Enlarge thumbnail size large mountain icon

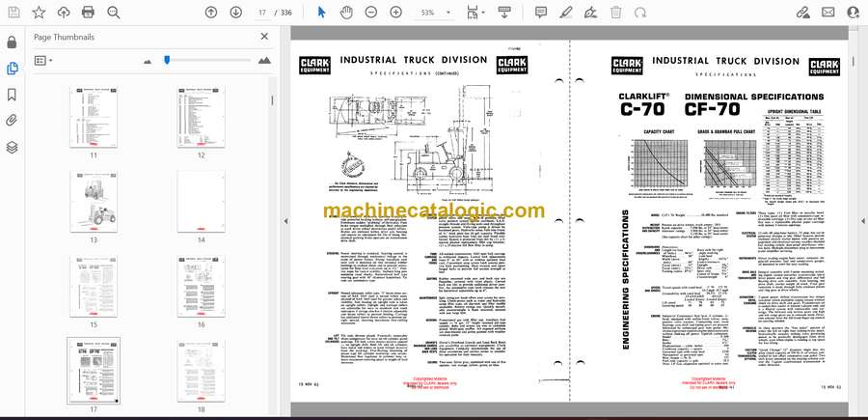[x=264, y=61]
